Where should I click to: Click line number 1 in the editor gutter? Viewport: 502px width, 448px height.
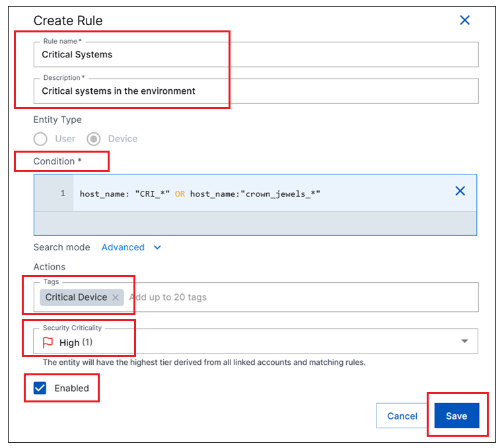(x=63, y=194)
